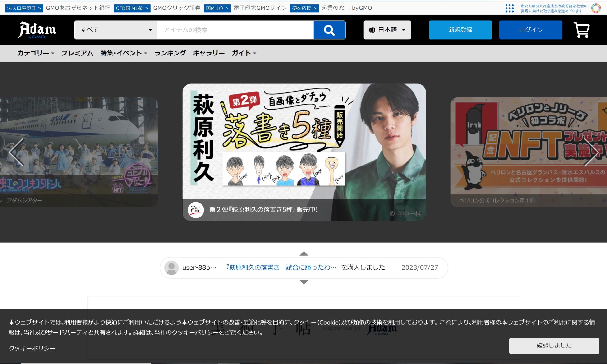Click 確認しました cookie button
The width and height of the screenshot is (607, 364).
(554, 346)
